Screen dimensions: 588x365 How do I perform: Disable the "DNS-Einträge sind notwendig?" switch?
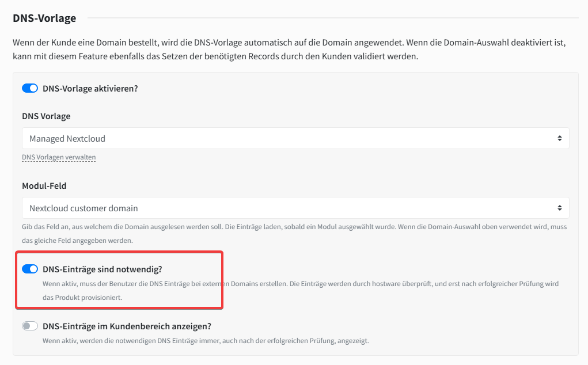click(x=30, y=269)
